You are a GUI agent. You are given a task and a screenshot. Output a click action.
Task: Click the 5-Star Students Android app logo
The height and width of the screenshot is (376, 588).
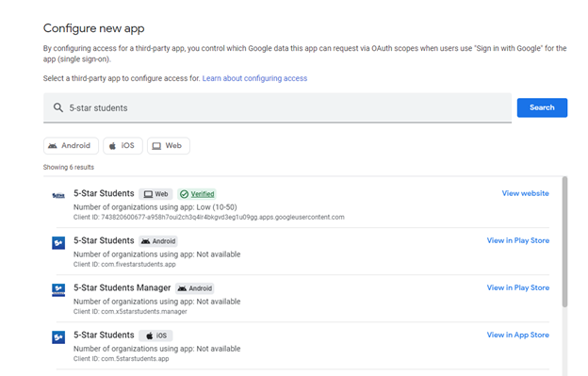(58, 242)
